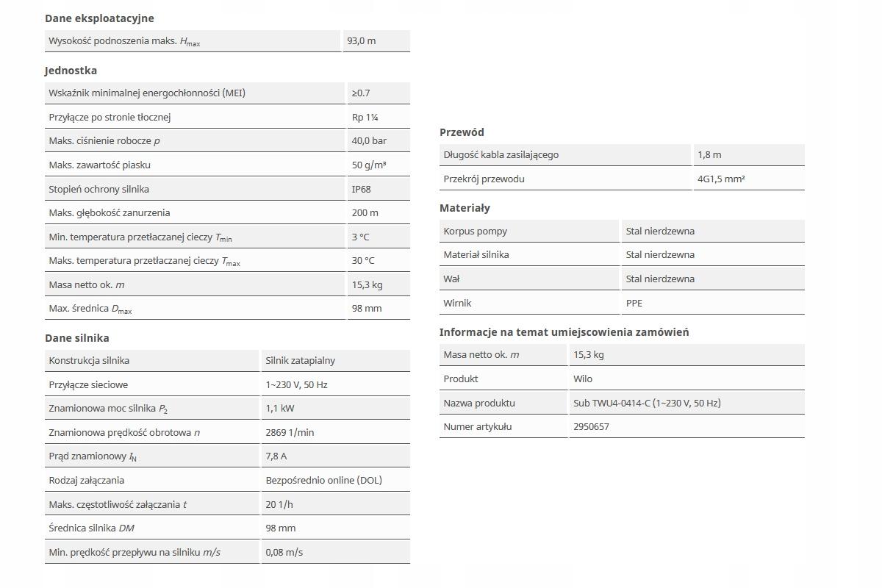
Task: Click the 50 g/m³ sand content value
Action: click(x=369, y=165)
